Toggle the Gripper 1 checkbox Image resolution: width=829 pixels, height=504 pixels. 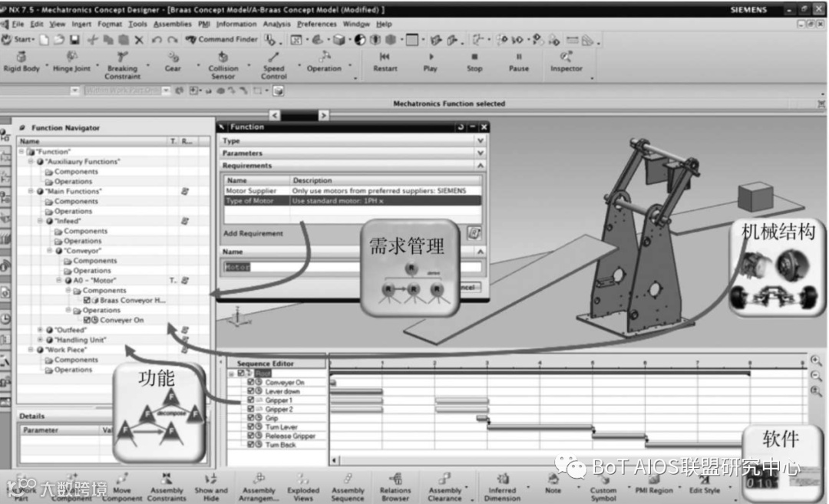tap(250, 400)
